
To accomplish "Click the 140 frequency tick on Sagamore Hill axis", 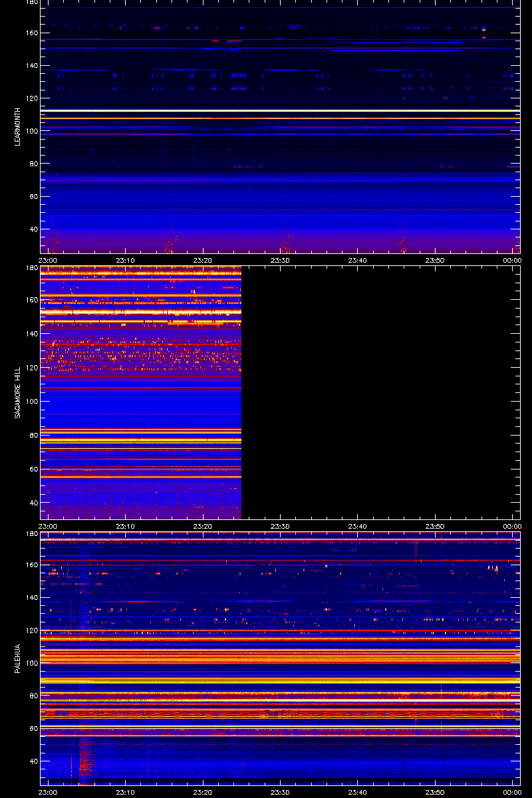I will pos(32,333).
